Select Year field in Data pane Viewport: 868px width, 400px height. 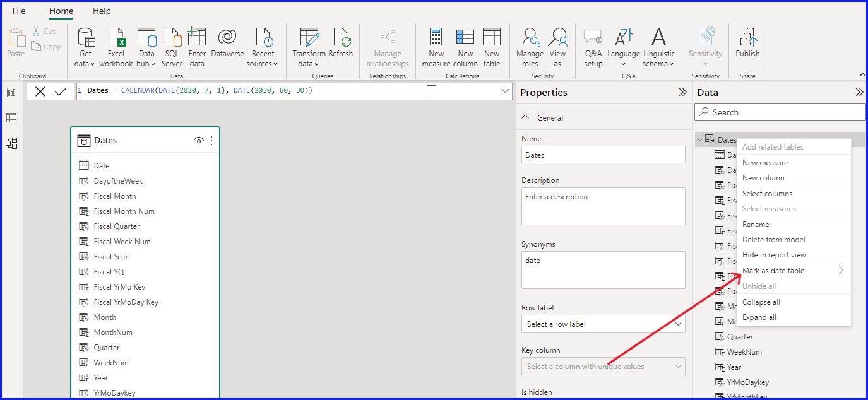(734, 367)
